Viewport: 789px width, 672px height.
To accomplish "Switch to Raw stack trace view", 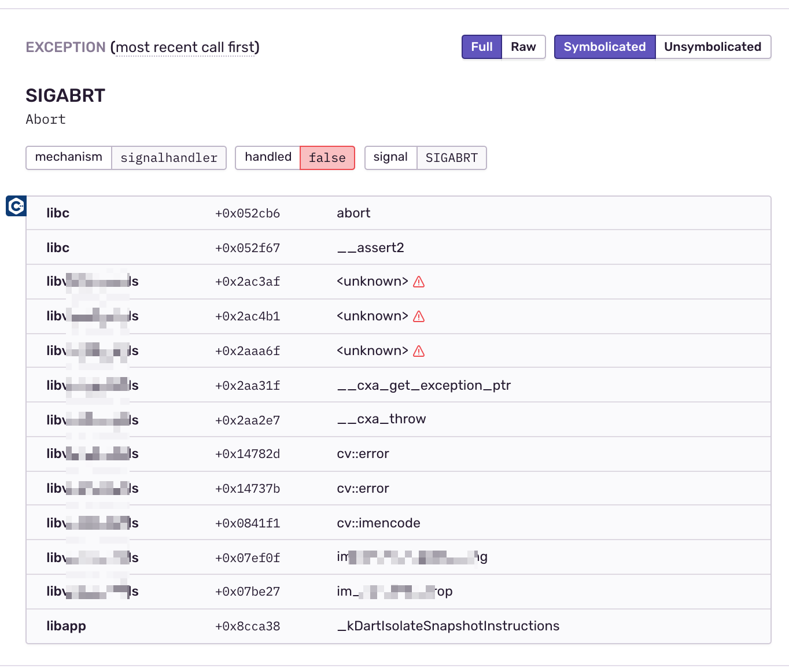I will pos(523,47).
